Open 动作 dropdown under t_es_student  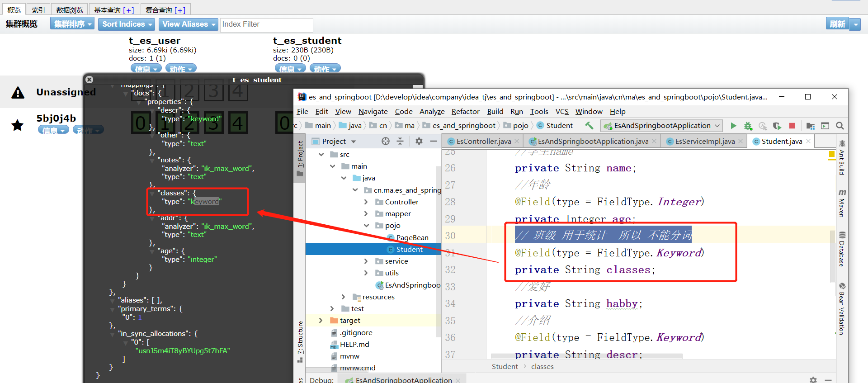coord(325,69)
